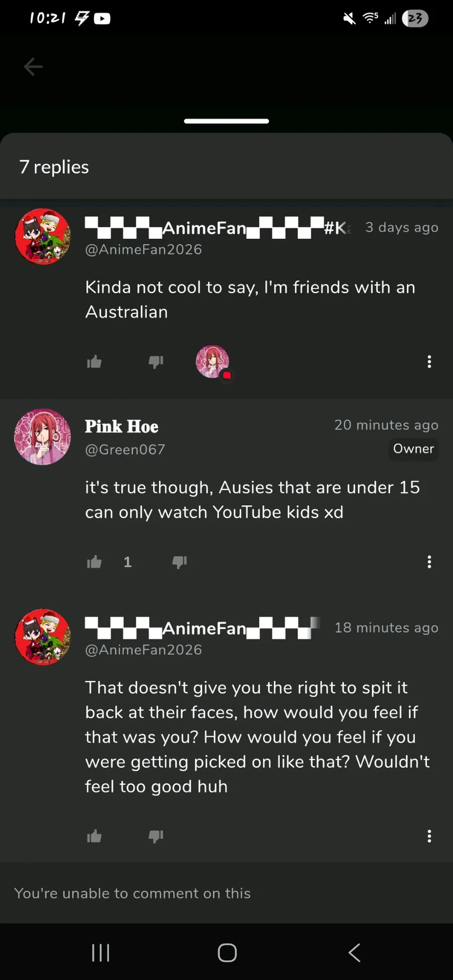The height and width of the screenshot is (980, 453).
Task: Like the 'Kinda not cool to say' reply
Action: [x=94, y=362]
